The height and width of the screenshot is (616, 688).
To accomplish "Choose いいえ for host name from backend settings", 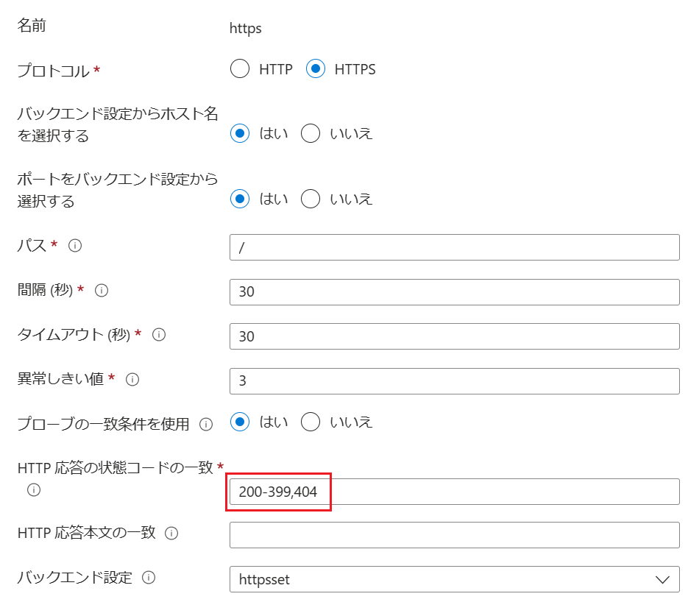I will (311, 133).
